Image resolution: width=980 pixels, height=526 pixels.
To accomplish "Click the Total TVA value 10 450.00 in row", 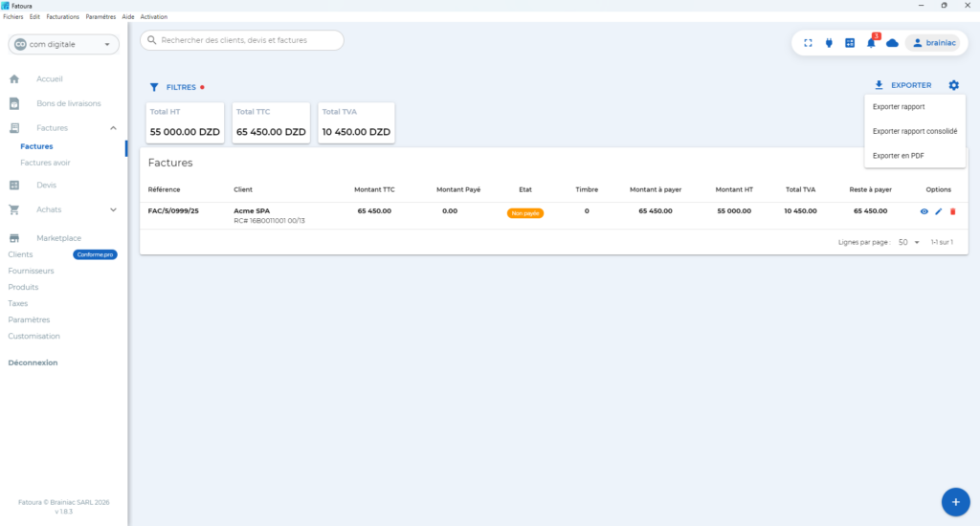I will tap(800, 211).
